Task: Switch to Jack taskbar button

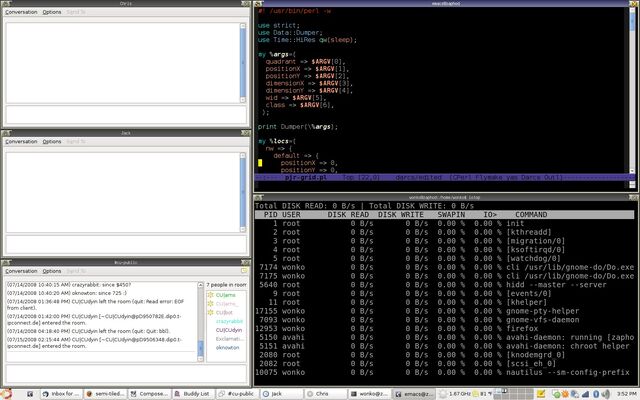Action: point(281,394)
